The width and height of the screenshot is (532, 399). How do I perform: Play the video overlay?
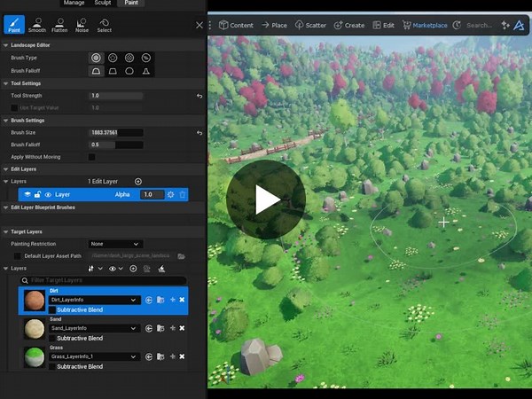(266, 199)
